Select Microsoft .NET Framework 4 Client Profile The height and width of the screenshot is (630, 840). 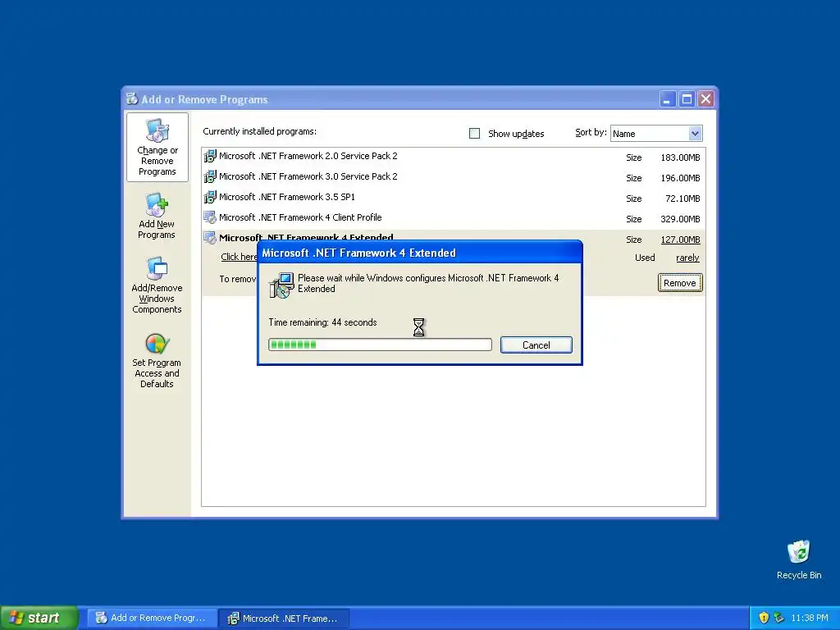point(453,217)
